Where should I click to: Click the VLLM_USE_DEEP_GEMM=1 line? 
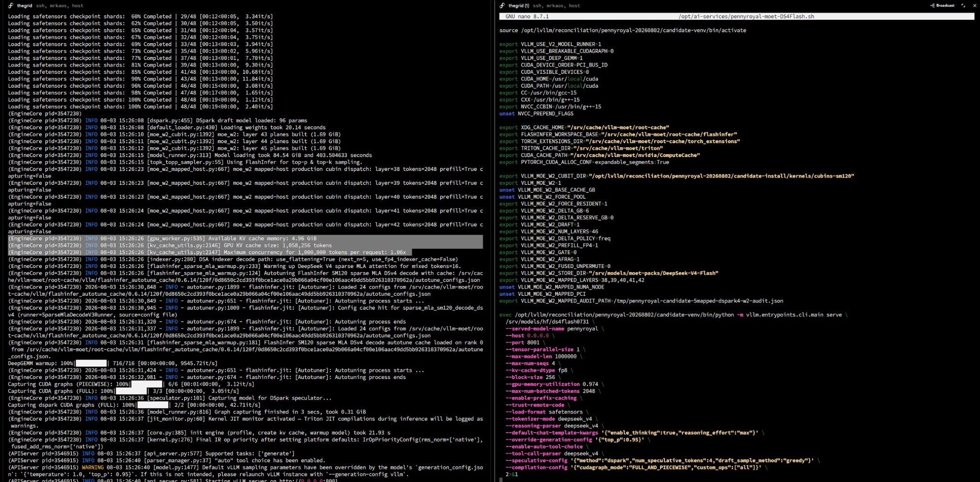click(541, 58)
